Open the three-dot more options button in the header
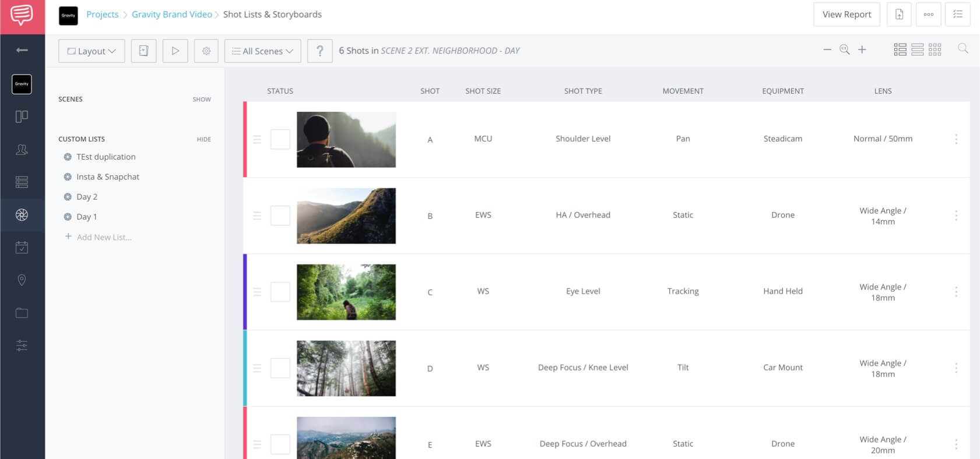 tap(929, 15)
